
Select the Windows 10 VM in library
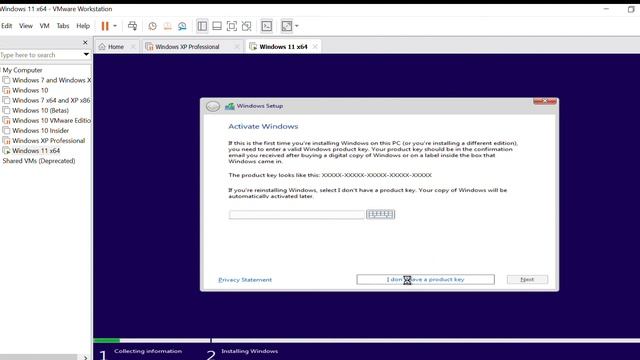pos(25,90)
